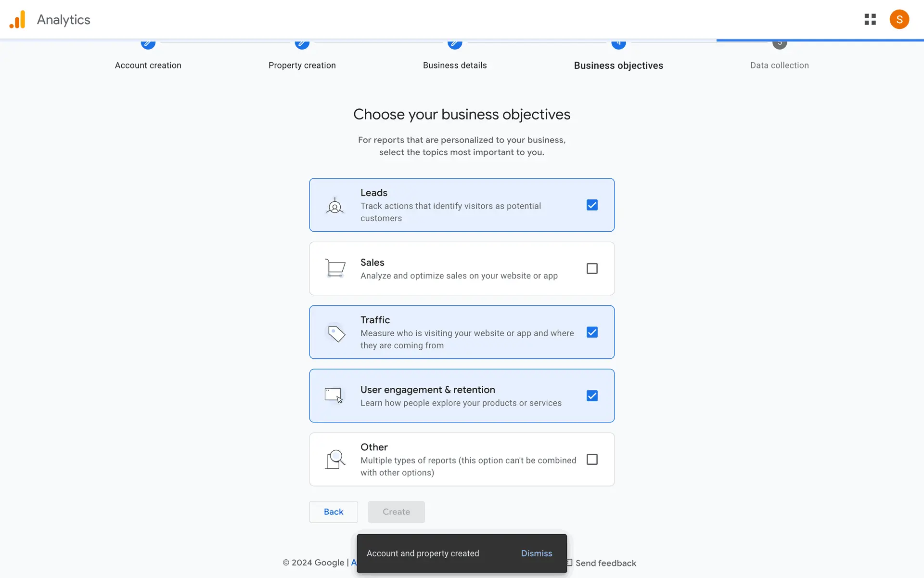This screenshot has height=578, width=924.
Task: Dismiss the account created notification
Action: coord(536,553)
